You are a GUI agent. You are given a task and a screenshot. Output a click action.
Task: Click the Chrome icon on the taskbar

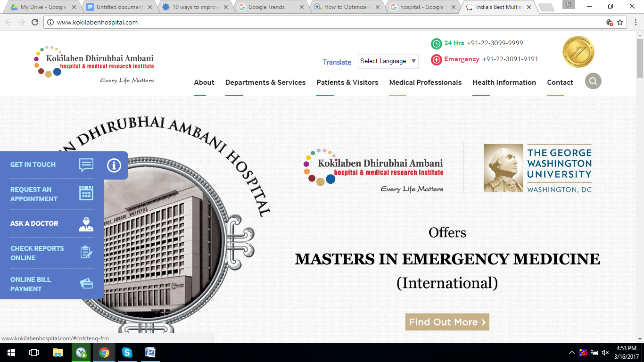click(104, 353)
